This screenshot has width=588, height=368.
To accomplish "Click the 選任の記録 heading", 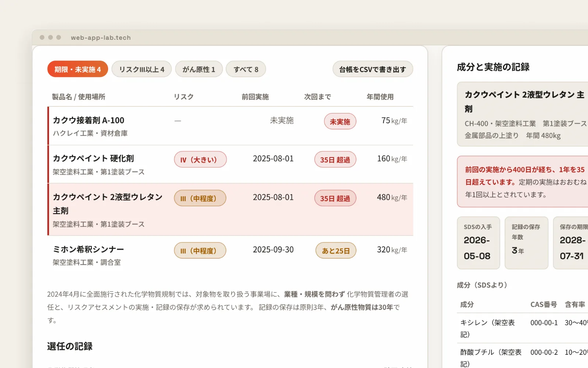I will [70, 346].
